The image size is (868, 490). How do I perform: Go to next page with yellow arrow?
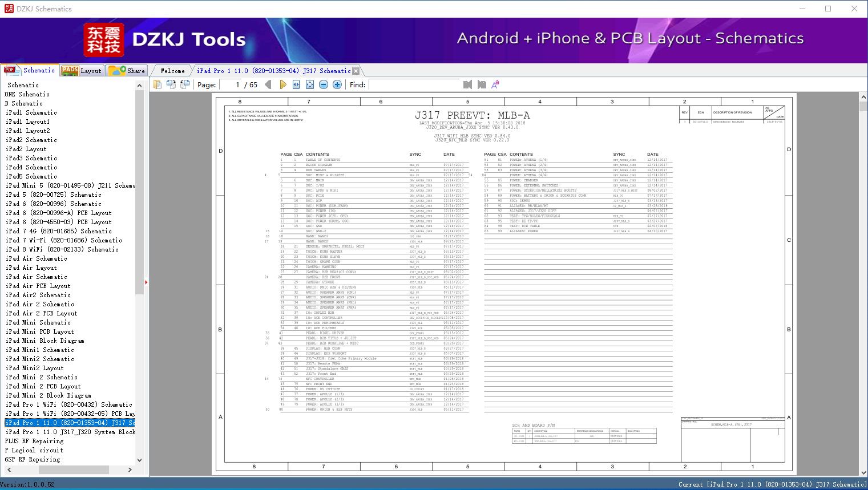282,84
